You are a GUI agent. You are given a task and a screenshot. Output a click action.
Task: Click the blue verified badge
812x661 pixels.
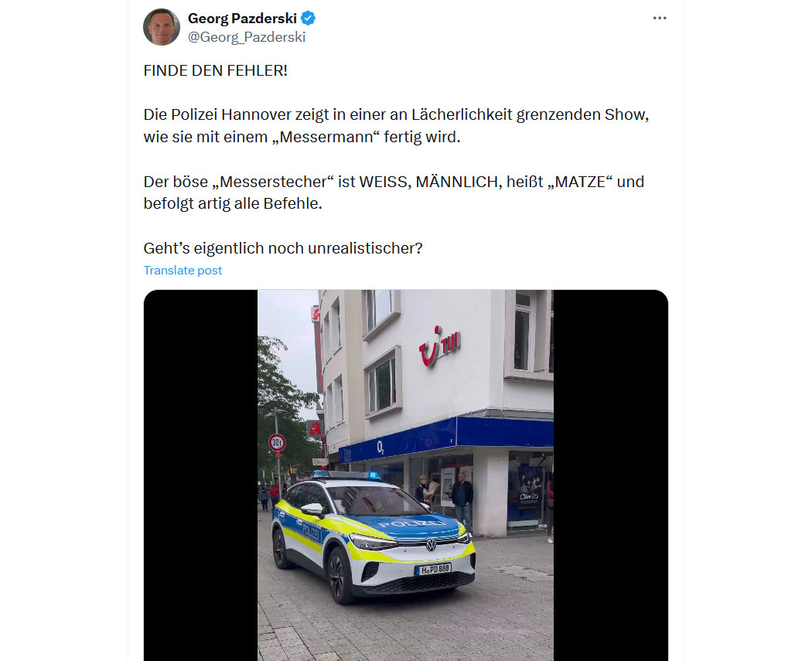308,18
